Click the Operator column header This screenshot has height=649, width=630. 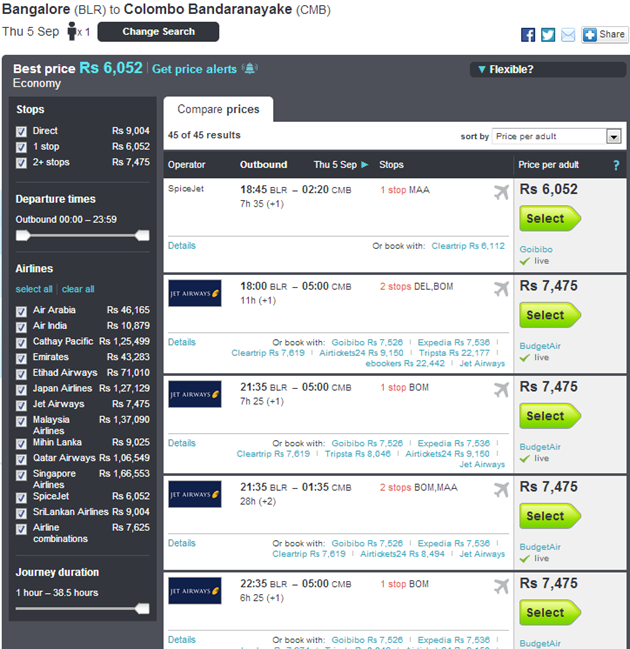186,165
